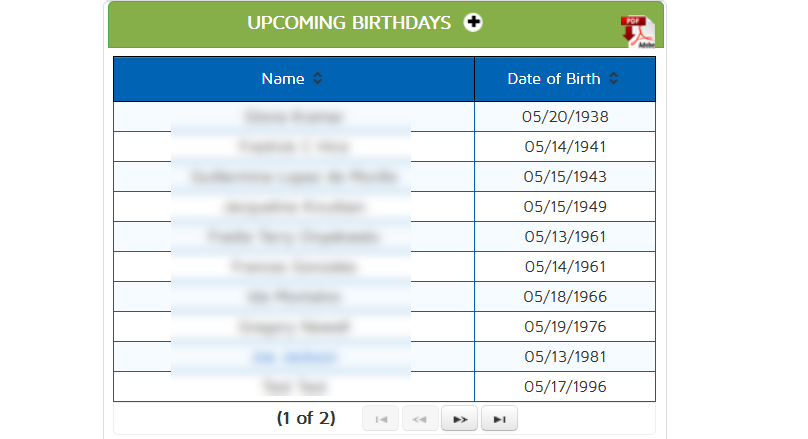The width and height of the screenshot is (808, 439).
Task: Go to the previous page
Action: [x=420, y=419]
